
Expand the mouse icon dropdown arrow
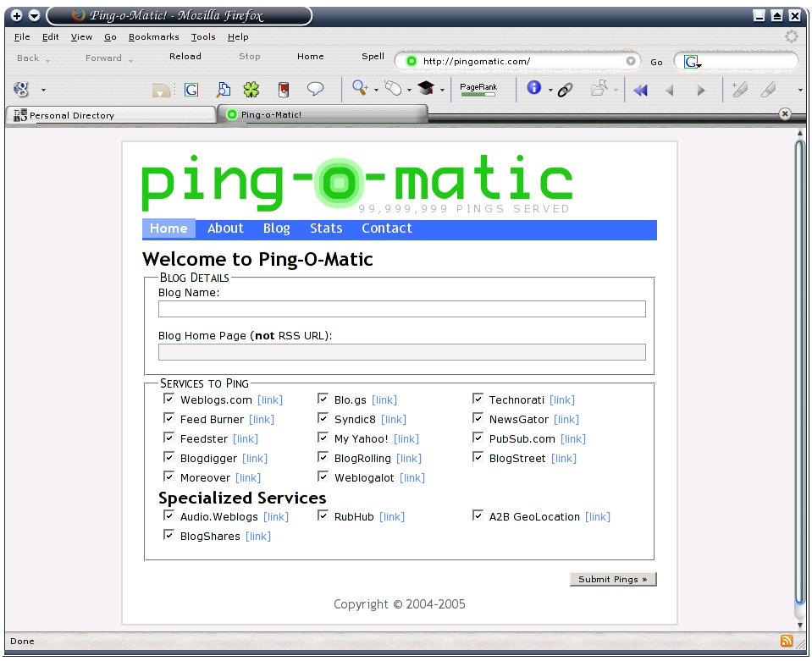[409, 90]
